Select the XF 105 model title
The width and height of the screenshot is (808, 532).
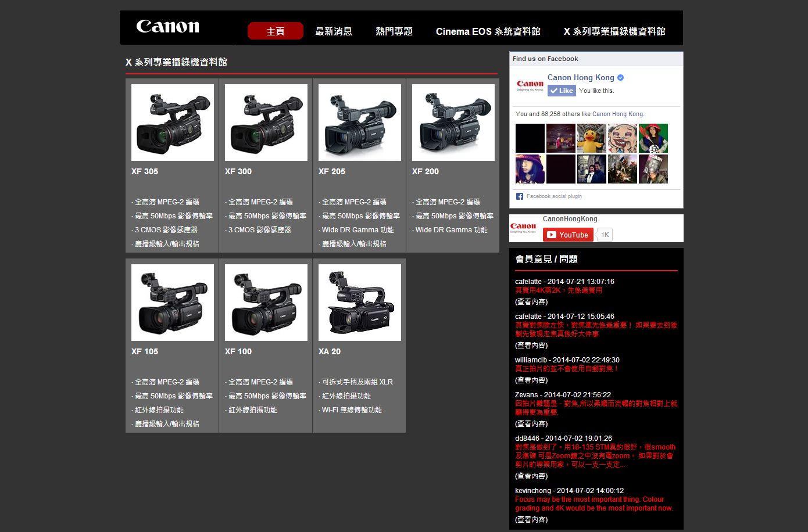(145, 351)
